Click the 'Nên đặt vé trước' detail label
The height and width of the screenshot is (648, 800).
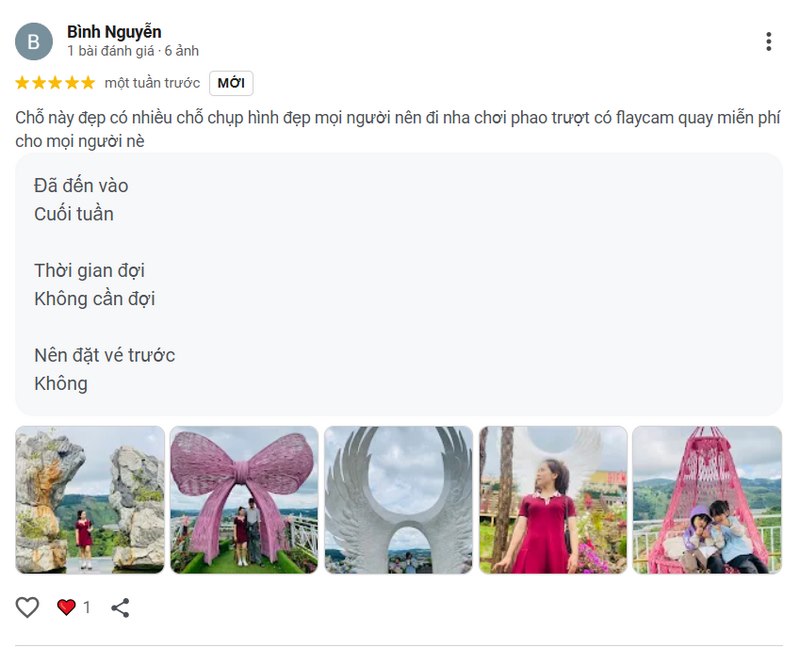(105, 355)
